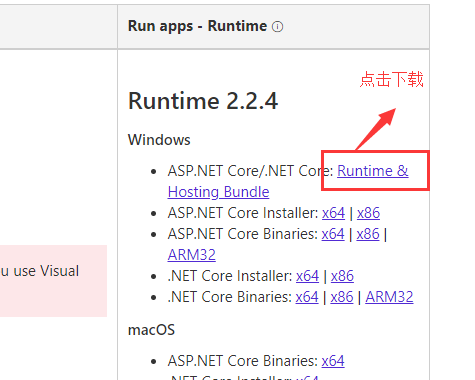Download Windows ASP.NET Core Binaries x86
Screen dimensions: 475x380
(x=368, y=234)
